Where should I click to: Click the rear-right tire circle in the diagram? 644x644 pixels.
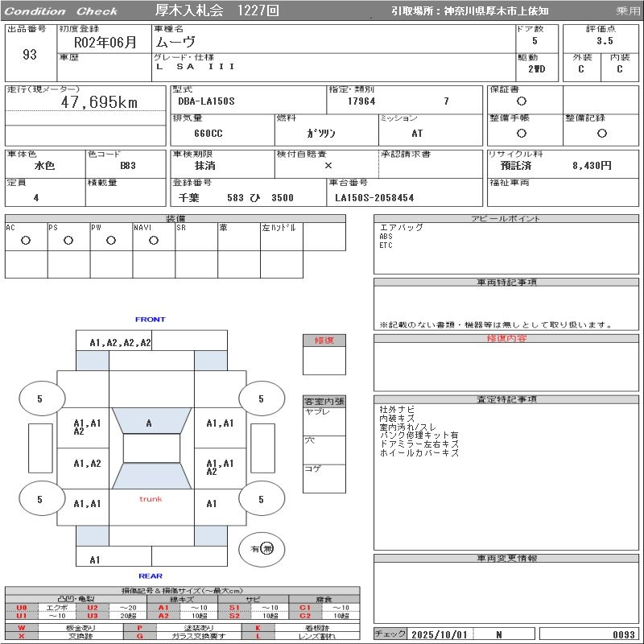point(261,499)
